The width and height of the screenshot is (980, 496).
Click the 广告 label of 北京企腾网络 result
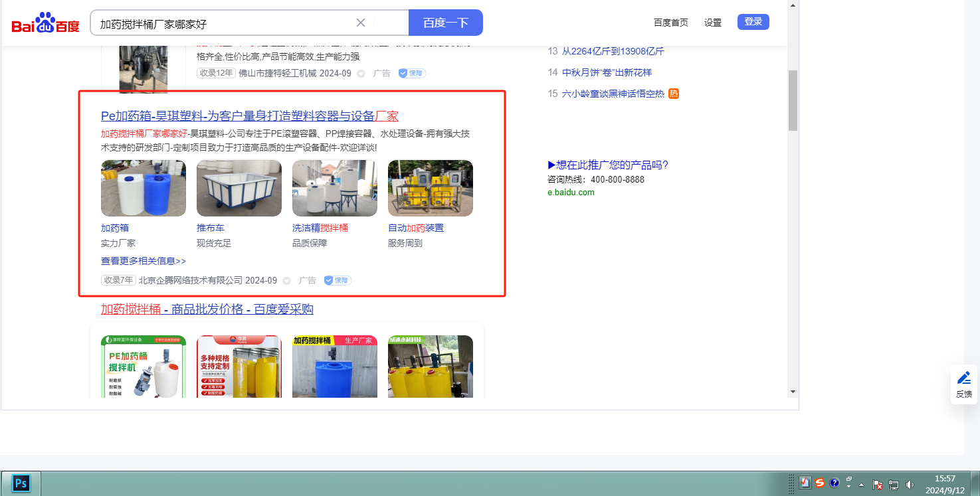pos(308,280)
